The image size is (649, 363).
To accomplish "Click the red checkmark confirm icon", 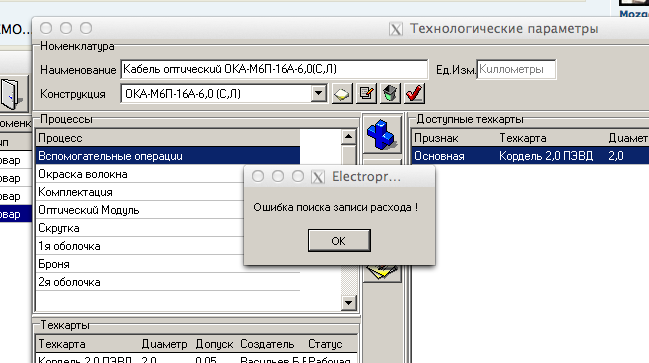I will click(414, 94).
